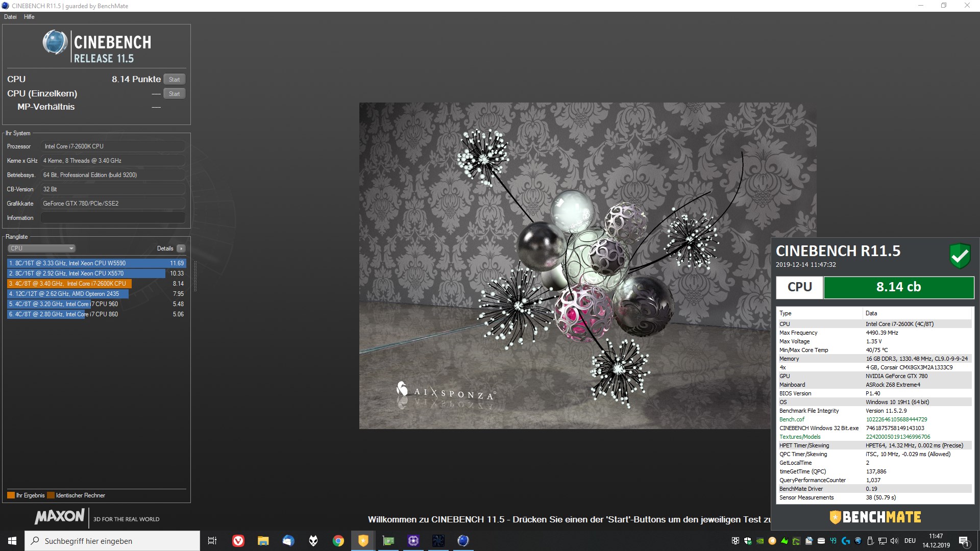Open the Windows Start menu
The height and width of the screenshot is (551, 980).
(12, 541)
